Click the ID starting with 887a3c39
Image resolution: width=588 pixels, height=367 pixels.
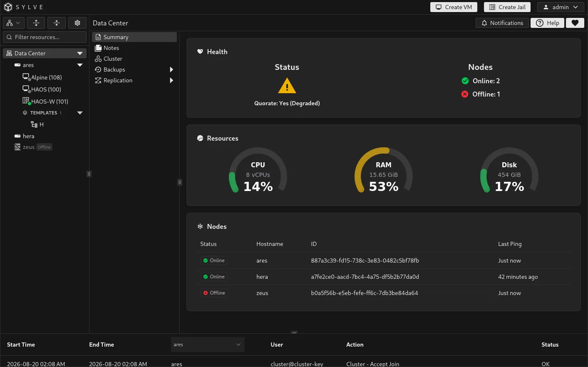[365, 260]
